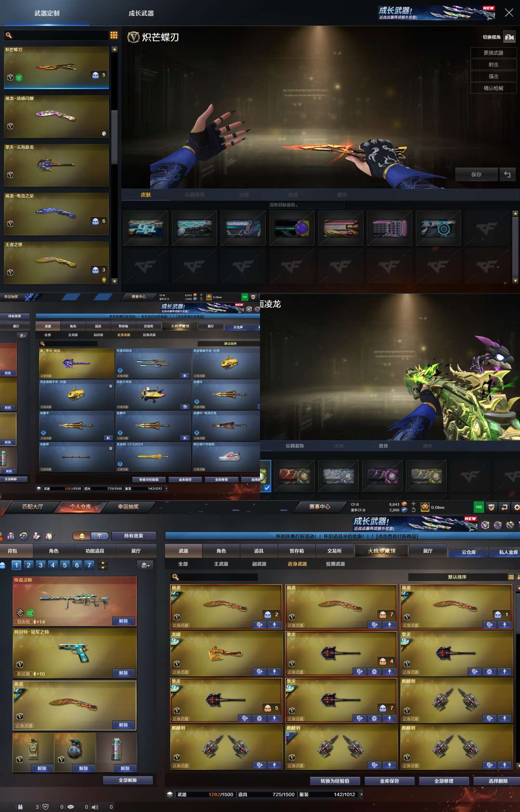Click the list layout icon beside 默认排序
Image resolution: width=520 pixels, height=812 pixels.
click(x=511, y=577)
